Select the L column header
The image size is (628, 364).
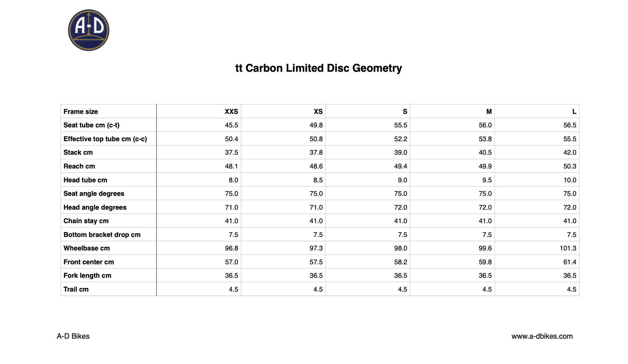574,112
